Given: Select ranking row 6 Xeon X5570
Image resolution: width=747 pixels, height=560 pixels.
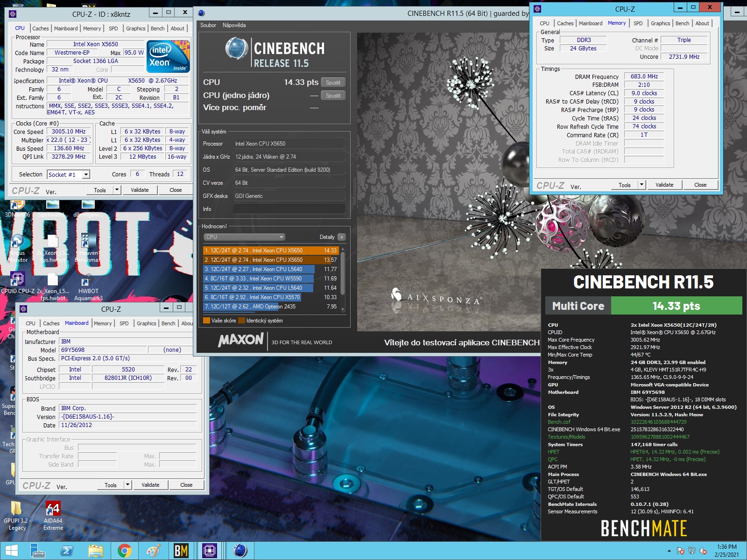Looking at the screenshot, I should 270,297.
